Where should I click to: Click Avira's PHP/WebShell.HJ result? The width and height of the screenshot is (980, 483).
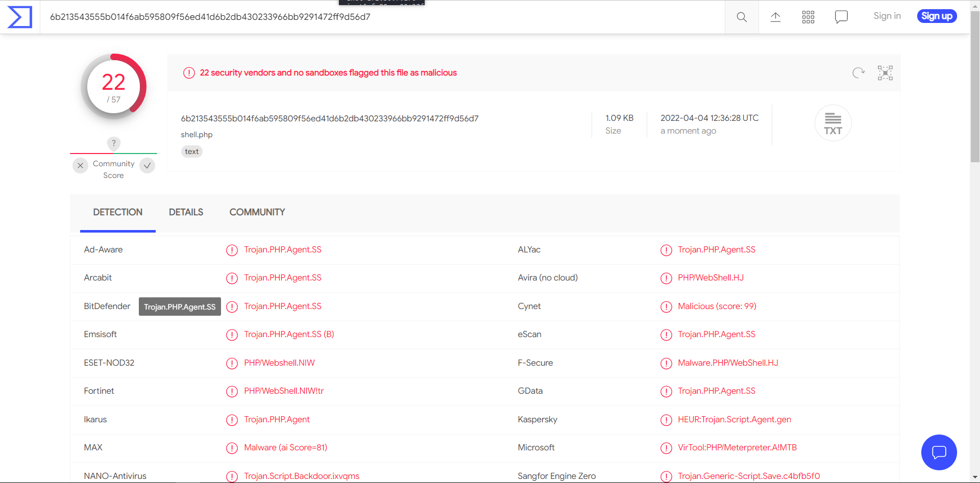pos(710,277)
